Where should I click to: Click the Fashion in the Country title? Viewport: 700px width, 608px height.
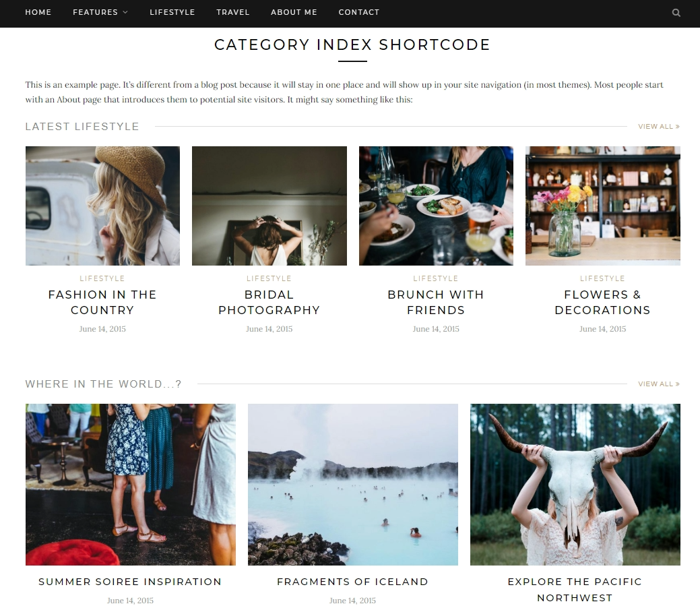[x=102, y=303]
